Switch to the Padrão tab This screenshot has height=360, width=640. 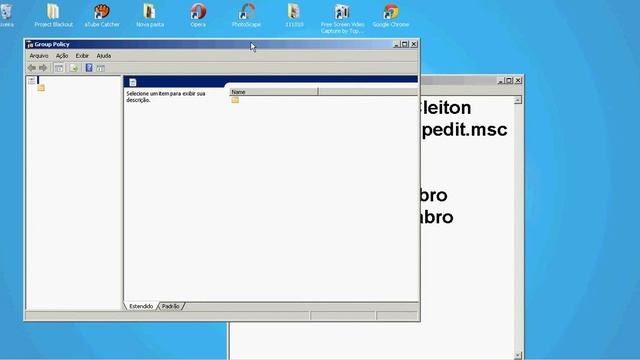click(x=171, y=306)
